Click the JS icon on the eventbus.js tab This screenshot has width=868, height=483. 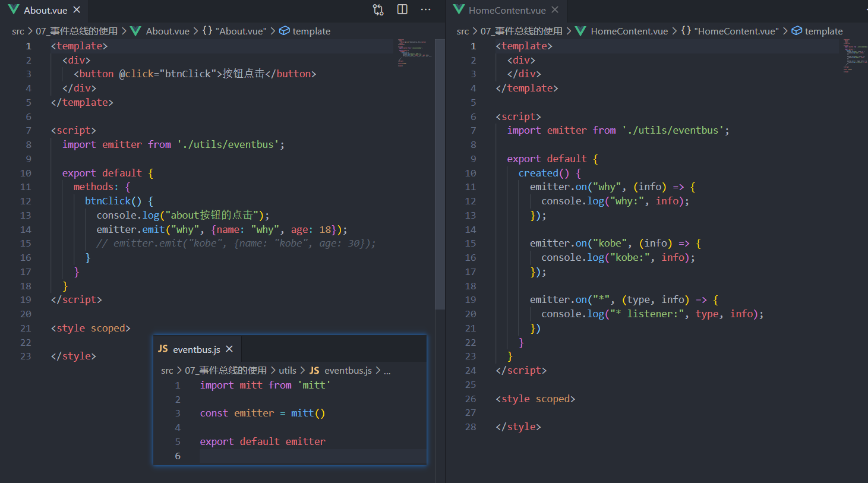pyautogui.click(x=163, y=349)
